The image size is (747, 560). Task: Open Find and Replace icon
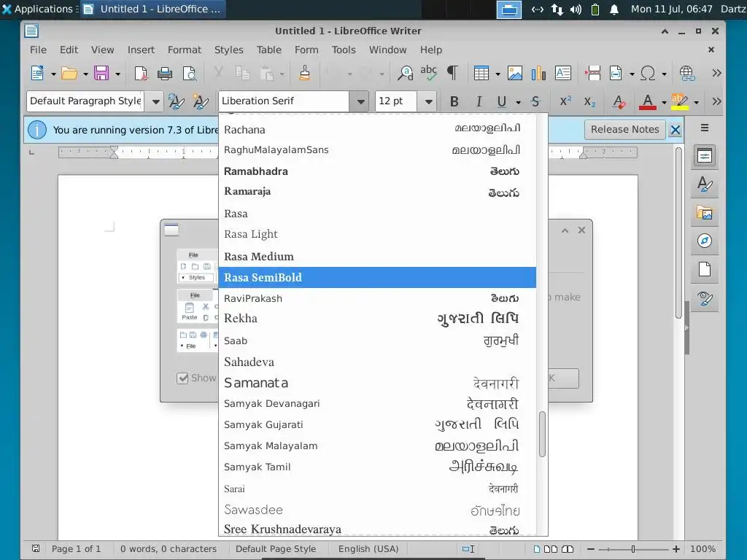coord(405,74)
